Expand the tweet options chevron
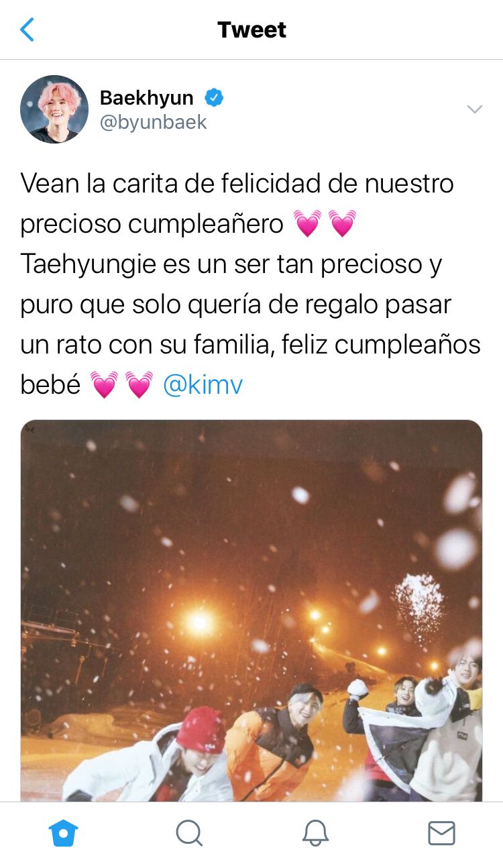The image size is (503, 868). coord(475,109)
